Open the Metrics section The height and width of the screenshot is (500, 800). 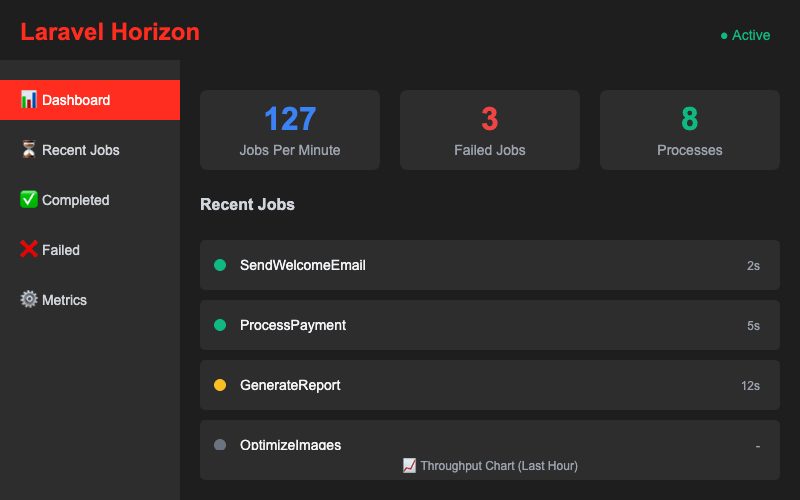click(90, 300)
